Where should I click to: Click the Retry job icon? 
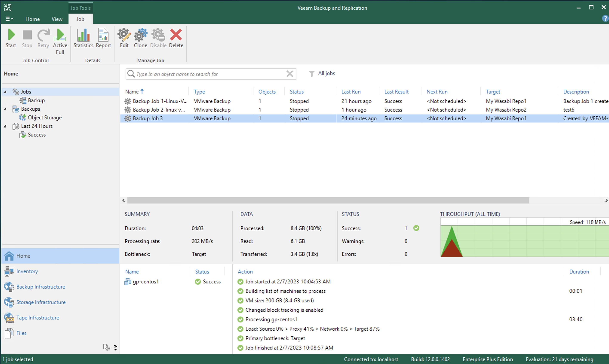[43, 38]
